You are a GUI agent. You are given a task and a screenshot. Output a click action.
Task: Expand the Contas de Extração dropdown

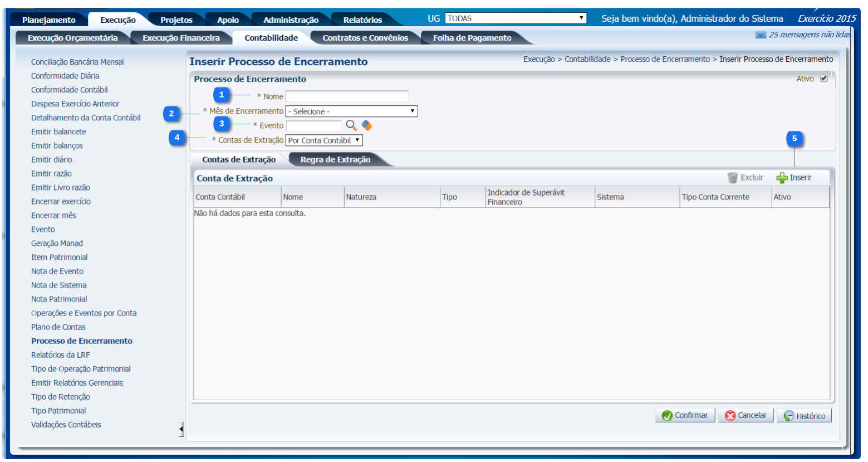[324, 140]
